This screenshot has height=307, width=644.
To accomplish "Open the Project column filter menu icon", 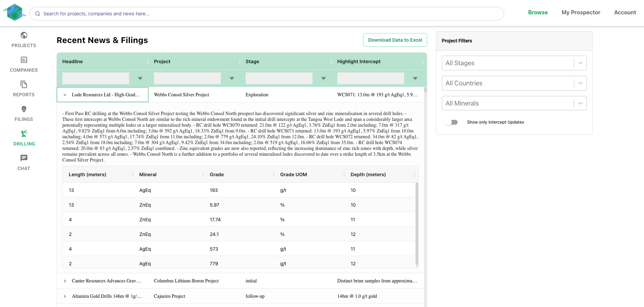I will (232, 79).
